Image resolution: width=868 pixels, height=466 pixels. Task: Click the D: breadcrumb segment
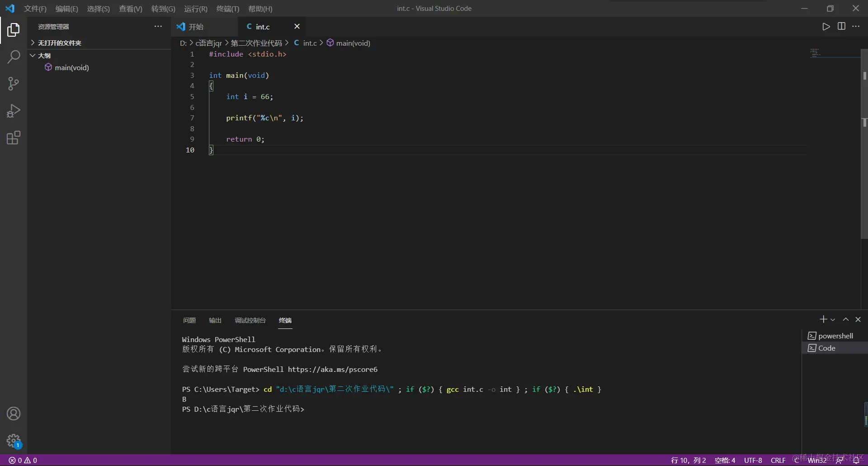183,43
